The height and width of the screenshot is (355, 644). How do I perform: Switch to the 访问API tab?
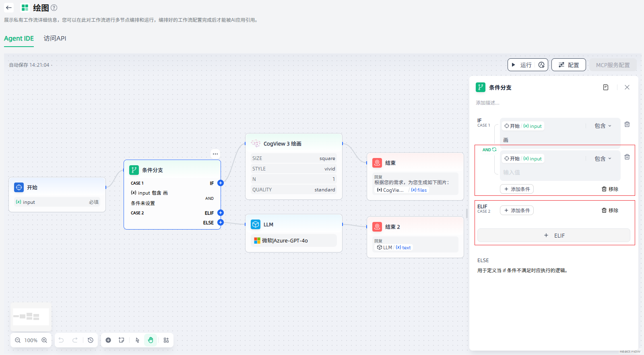[x=55, y=39]
